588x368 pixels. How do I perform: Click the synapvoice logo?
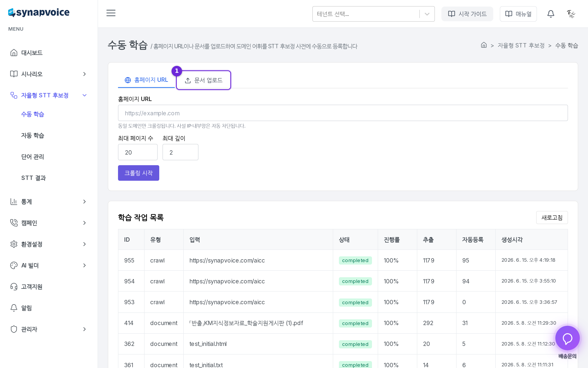click(39, 12)
